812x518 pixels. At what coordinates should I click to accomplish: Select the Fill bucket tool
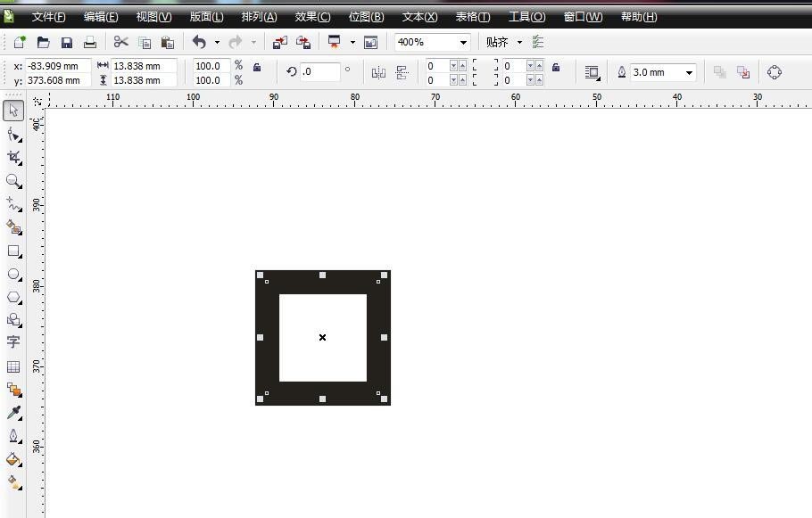(14, 459)
